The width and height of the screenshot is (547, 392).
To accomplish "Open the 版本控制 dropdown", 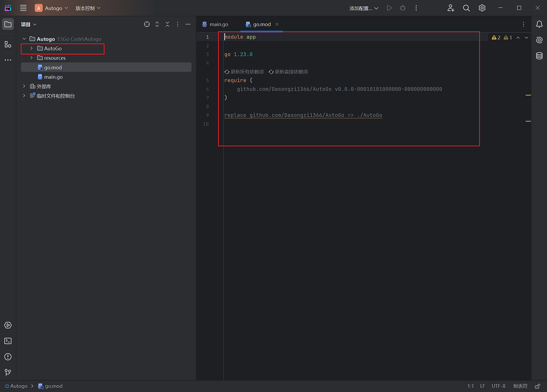I will 88,8.
